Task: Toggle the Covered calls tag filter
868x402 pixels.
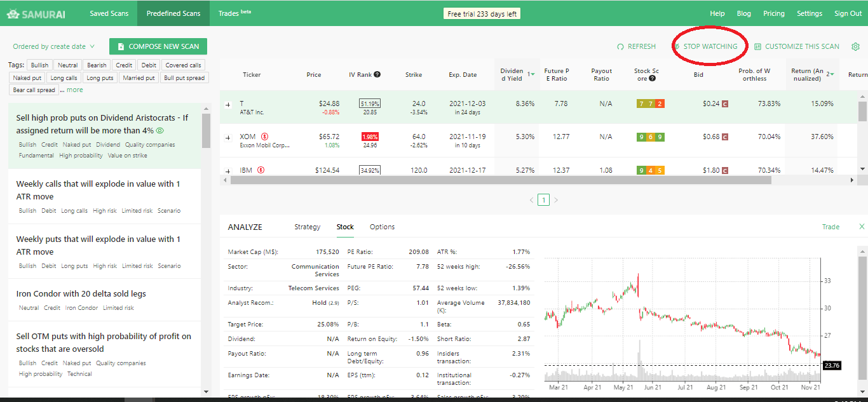Action: tap(183, 65)
